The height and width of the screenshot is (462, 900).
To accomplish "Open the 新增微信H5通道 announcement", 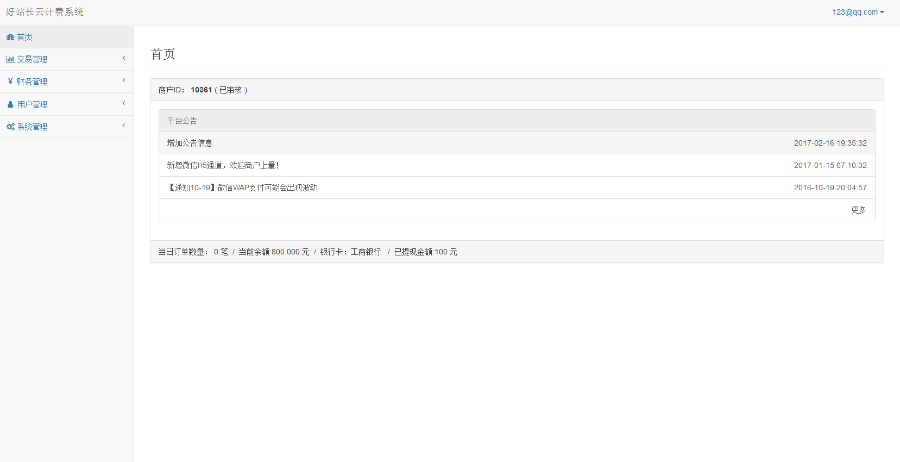I will point(223,165).
